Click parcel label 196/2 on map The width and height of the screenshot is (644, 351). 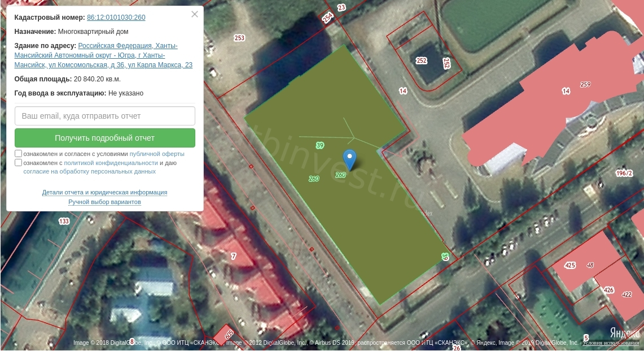pos(624,173)
